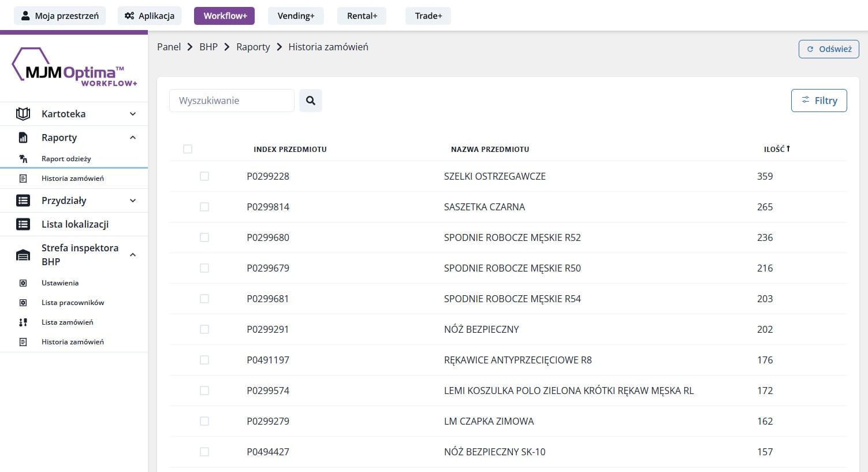Click the Wyszukiwanie search input field
The image size is (868, 472).
(232, 101)
